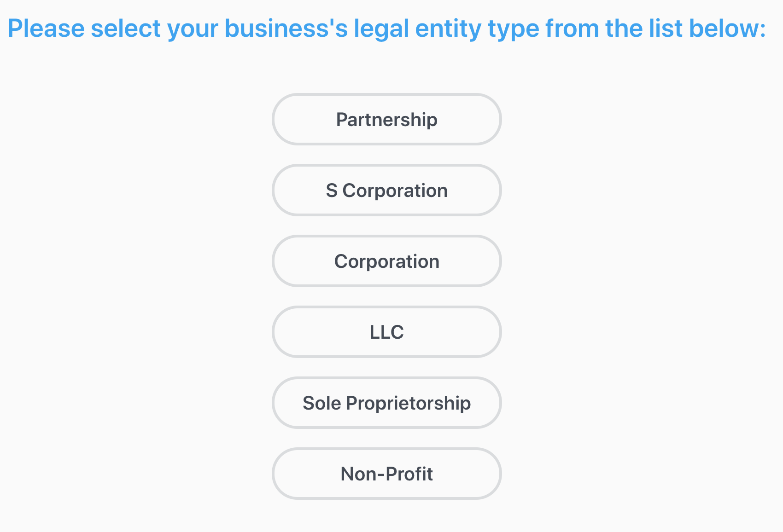Viewport: 783px width, 532px height.
Task: Tap the plain Corporation choice
Action: click(x=386, y=261)
